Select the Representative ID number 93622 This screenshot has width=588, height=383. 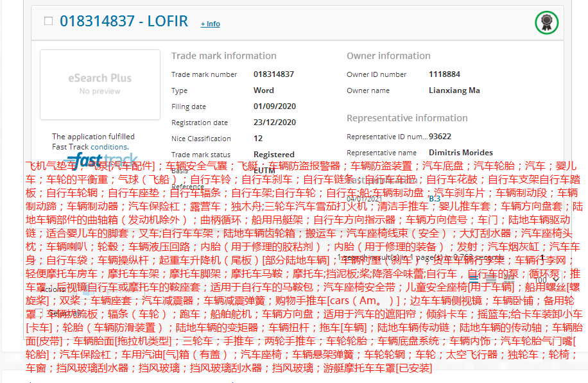coord(440,137)
